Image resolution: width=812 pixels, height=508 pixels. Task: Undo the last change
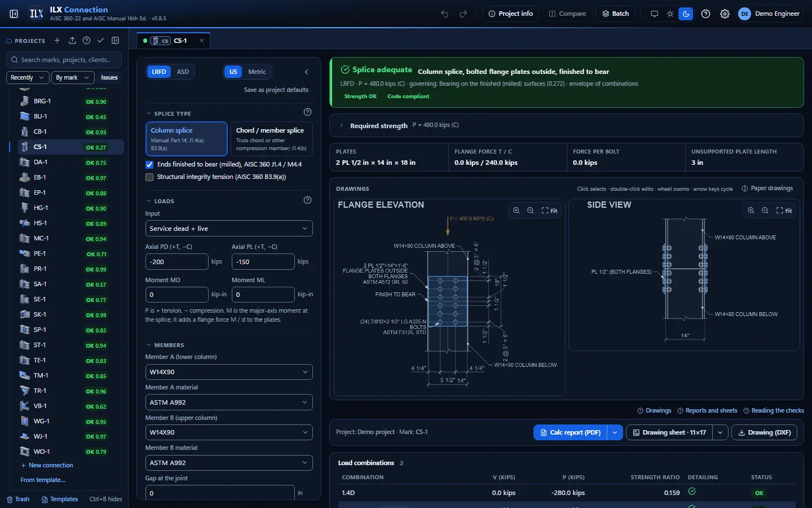445,14
